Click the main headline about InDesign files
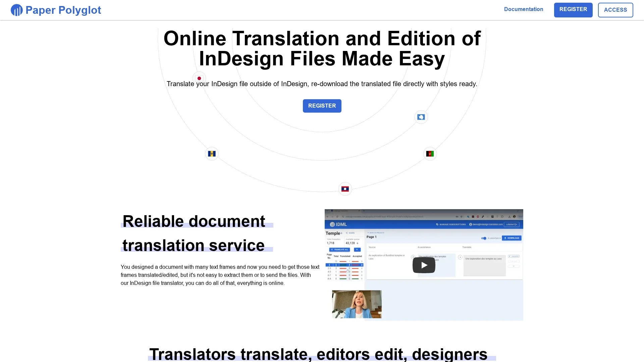This screenshot has height=362, width=644. pyautogui.click(x=322, y=49)
